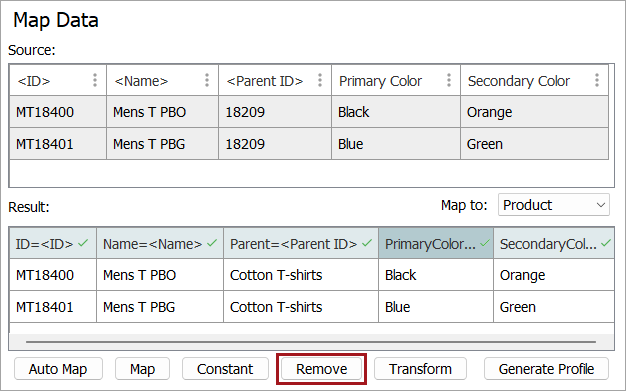Click the Generate Profile button
This screenshot has height=391, width=626.
pyautogui.click(x=547, y=369)
